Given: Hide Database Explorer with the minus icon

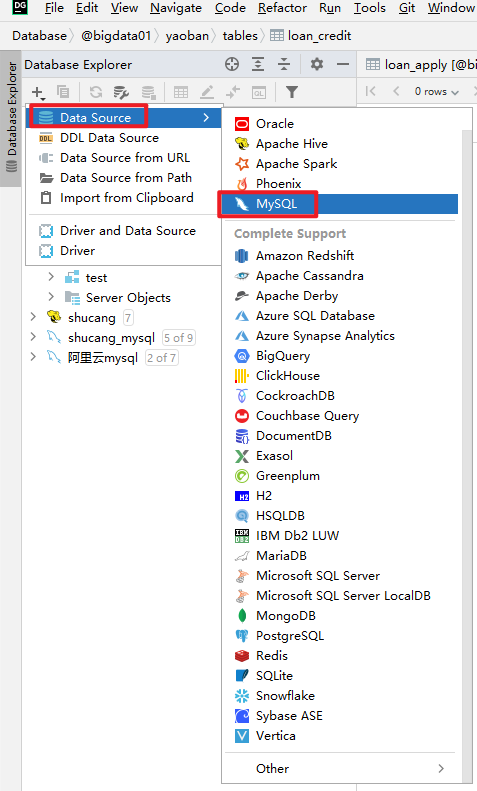Looking at the screenshot, I should 343,64.
